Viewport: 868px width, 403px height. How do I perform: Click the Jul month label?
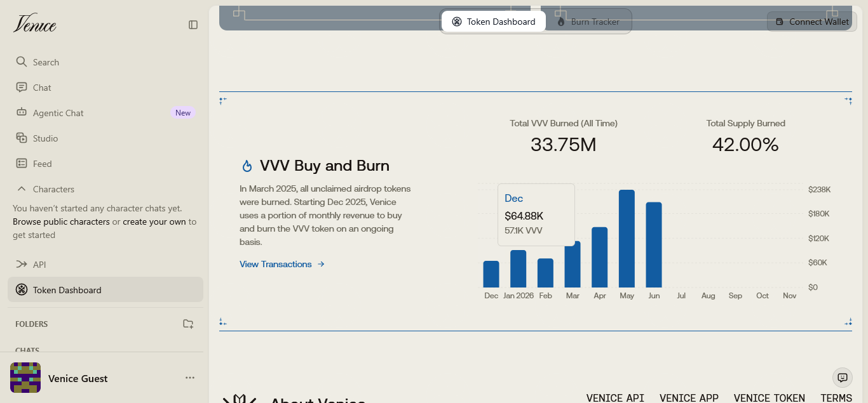pyautogui.click(x=681, y=296)
